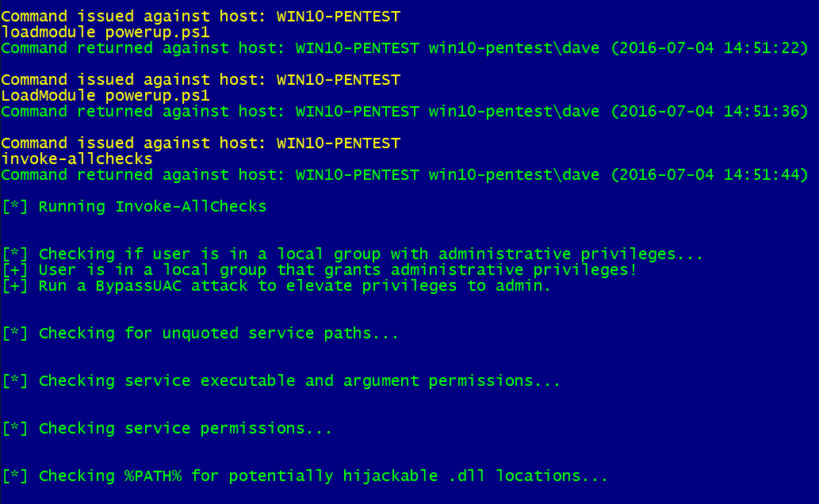Click the [+] marker before 'Run a BypassUAC'
Viewport: 819px width, 504px height.
(x=15, y=286)
